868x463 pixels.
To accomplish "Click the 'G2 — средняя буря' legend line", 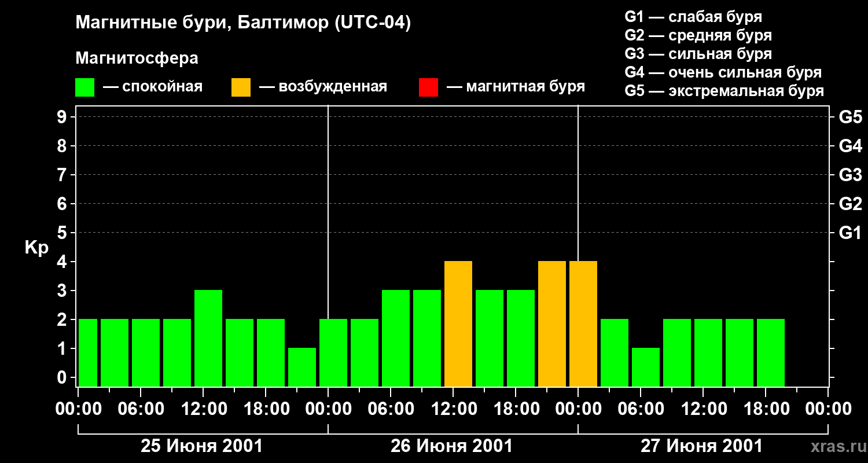I will 698,35.
